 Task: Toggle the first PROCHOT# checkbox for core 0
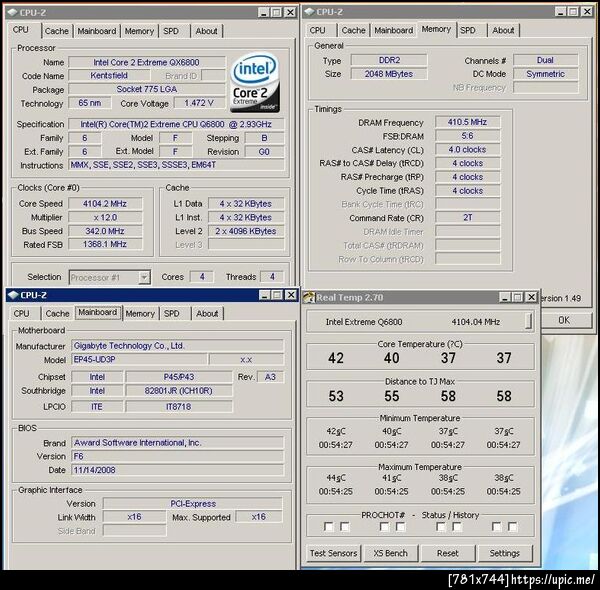pos(328,527)
